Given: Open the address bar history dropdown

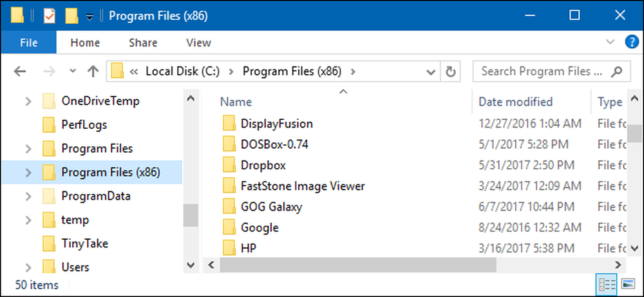Looking at the screenshot, I should [x=431, y=72].
